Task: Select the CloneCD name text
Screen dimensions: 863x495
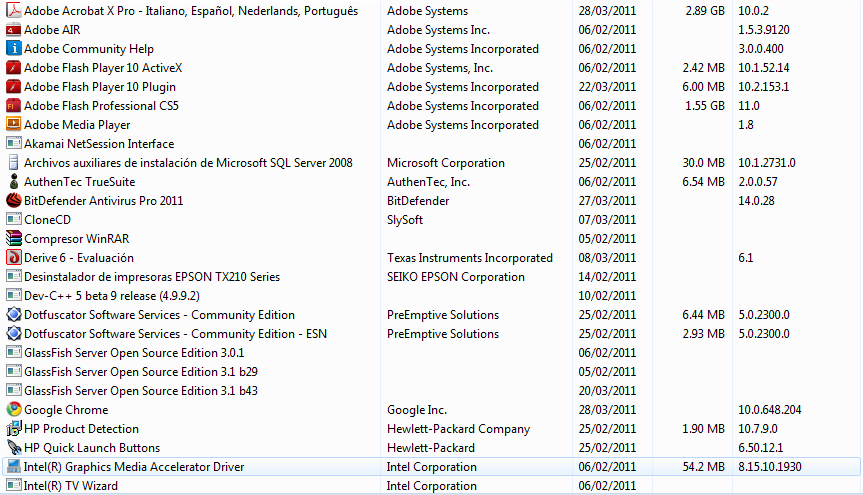Action: [47, 220]
